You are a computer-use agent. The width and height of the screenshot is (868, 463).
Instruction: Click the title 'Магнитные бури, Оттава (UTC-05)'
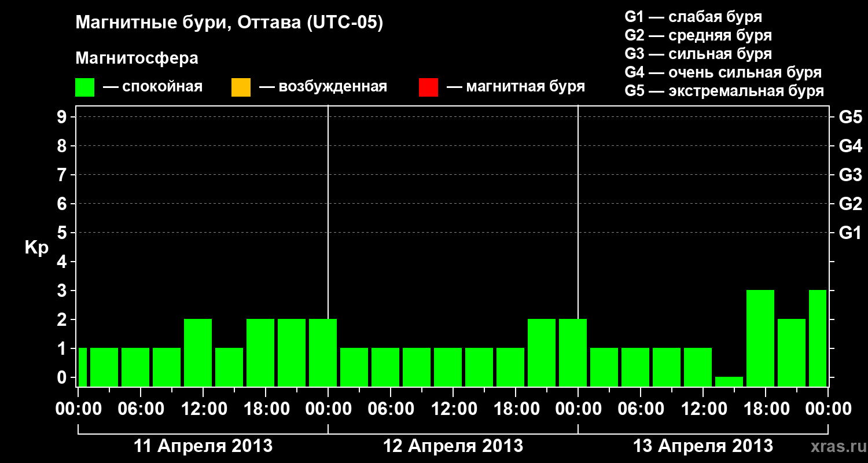(x=229, y=23)
